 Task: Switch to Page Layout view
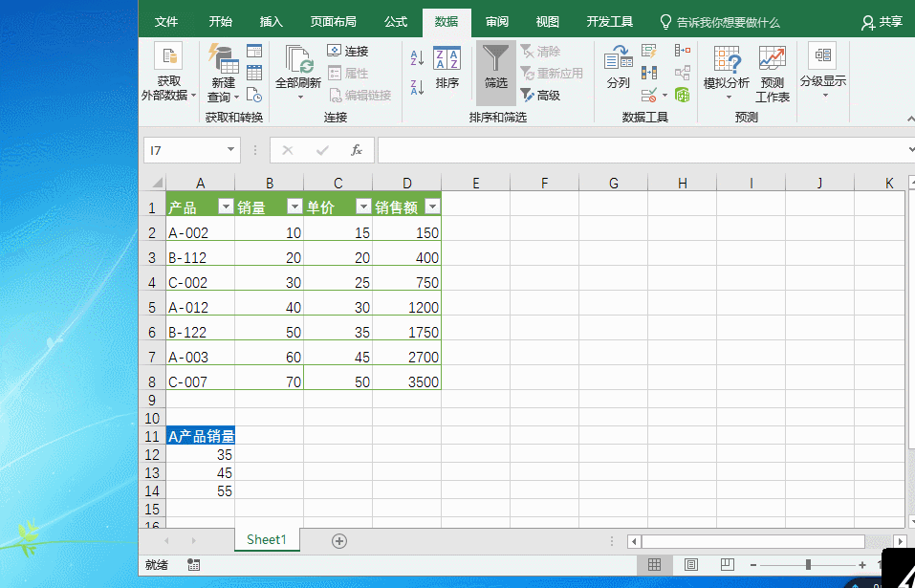691,565
